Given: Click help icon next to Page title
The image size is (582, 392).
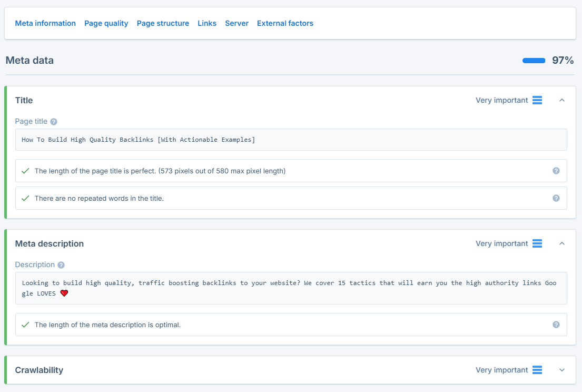Looking at the screenshot, I should click(x=54, y=122).
